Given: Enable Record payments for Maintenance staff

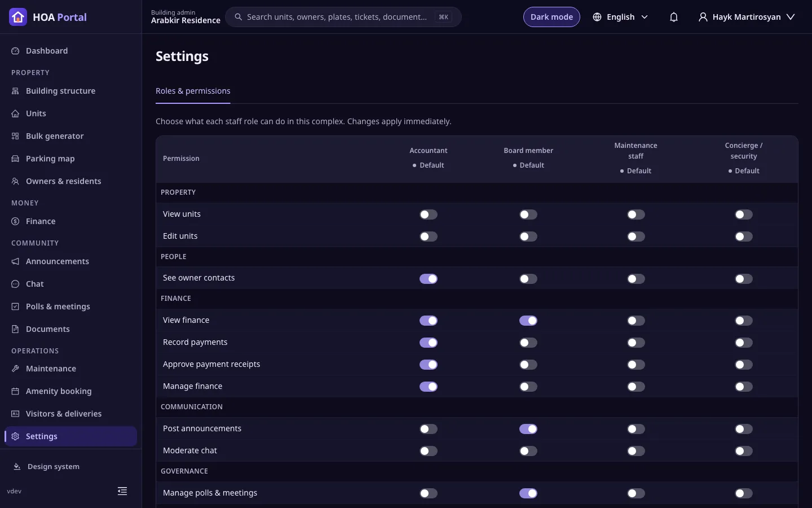Looking at the screenshot, I should pos(636,343).
